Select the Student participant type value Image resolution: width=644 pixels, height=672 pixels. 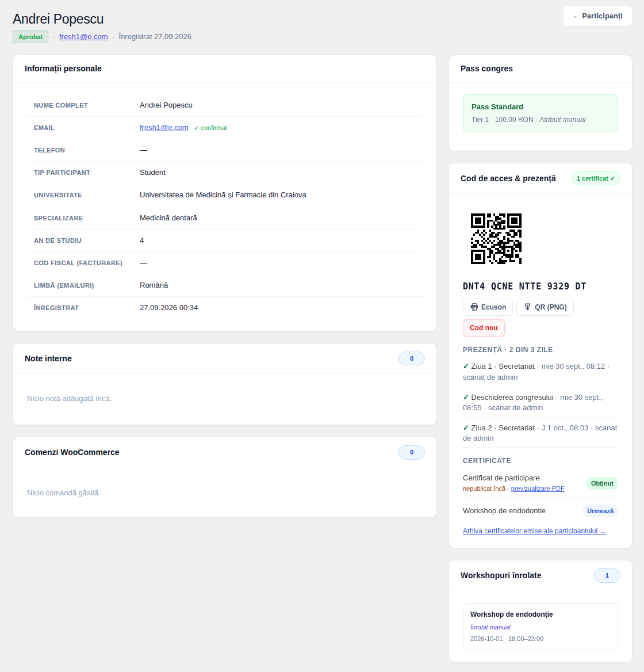click(x=152, y=173)
